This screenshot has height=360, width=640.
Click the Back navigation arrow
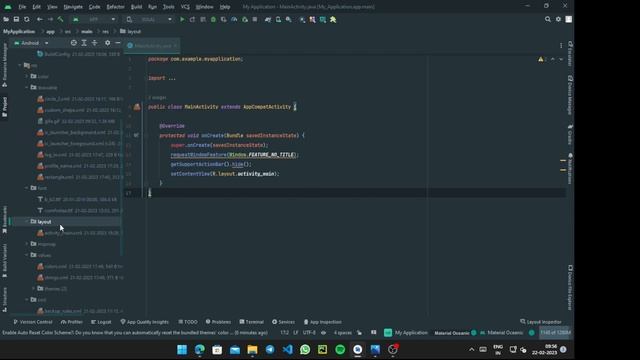(x=40, y=19)
